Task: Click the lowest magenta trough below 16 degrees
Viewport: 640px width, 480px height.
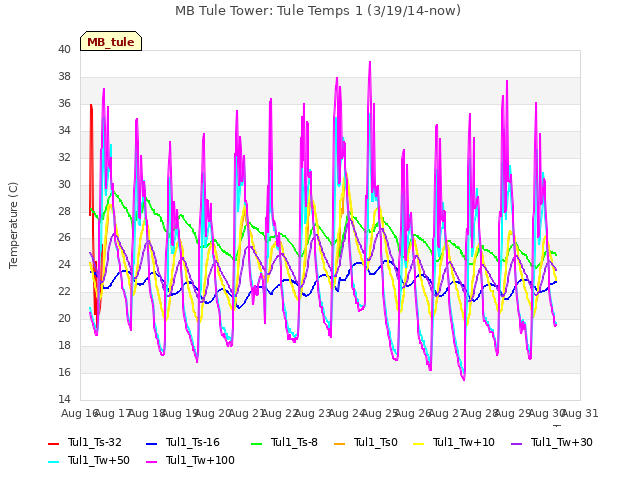Action: [x=464, y=379]
